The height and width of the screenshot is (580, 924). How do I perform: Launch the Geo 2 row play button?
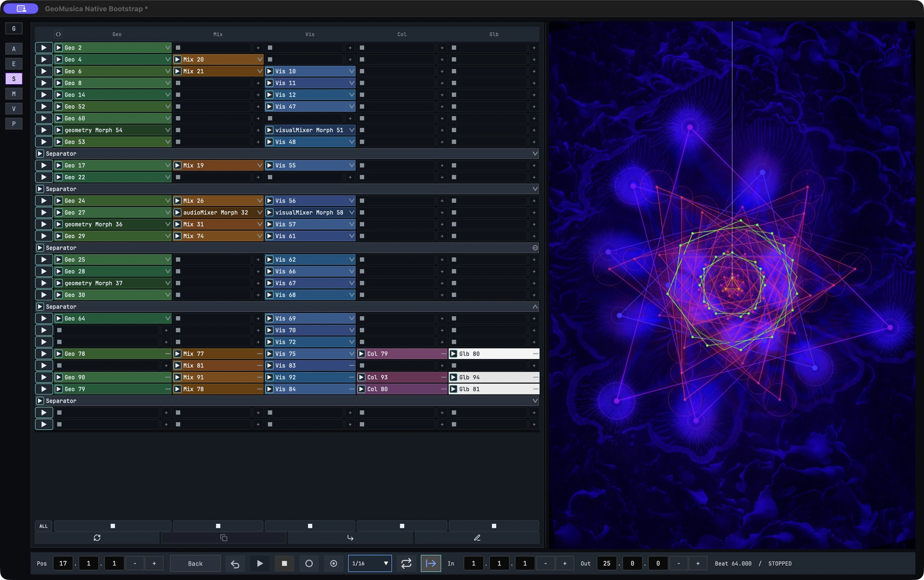tap(44, 48)
